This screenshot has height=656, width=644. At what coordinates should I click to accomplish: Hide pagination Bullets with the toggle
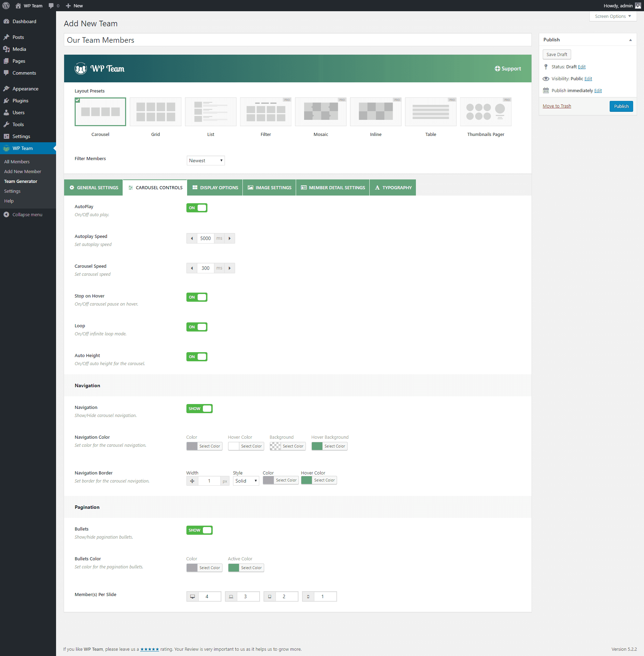[x=199, y=530]
